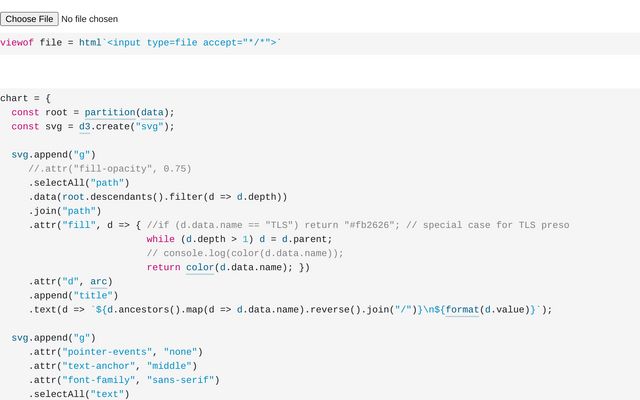
Task: Click the underlined 'color' function reference
Action: [x=200, y=267]
